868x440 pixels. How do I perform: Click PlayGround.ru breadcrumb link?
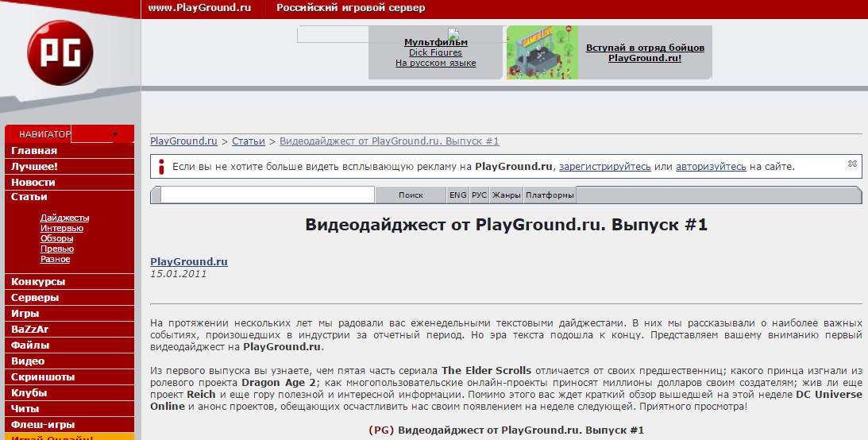pos(183,141)
